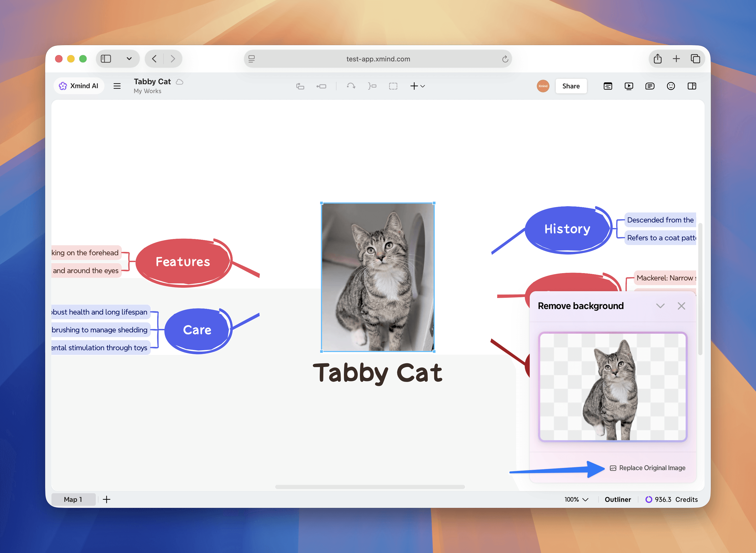This screenshot has width=756, height=553.
Task: Switch to Outliner view
Action: (617, 499)
